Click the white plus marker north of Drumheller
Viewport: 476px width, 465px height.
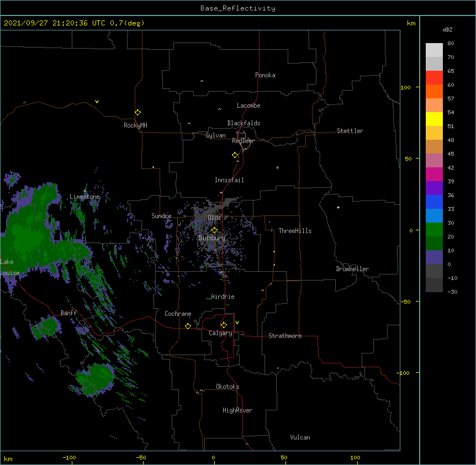338,207
